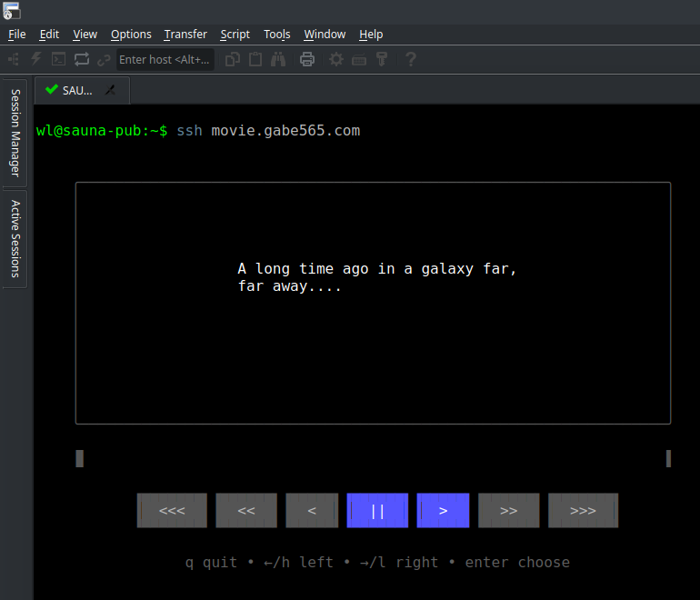Click the Connect in Tab terminal icon
The width and height of the screenshot is (700, 600).
(x=58, y=59)
